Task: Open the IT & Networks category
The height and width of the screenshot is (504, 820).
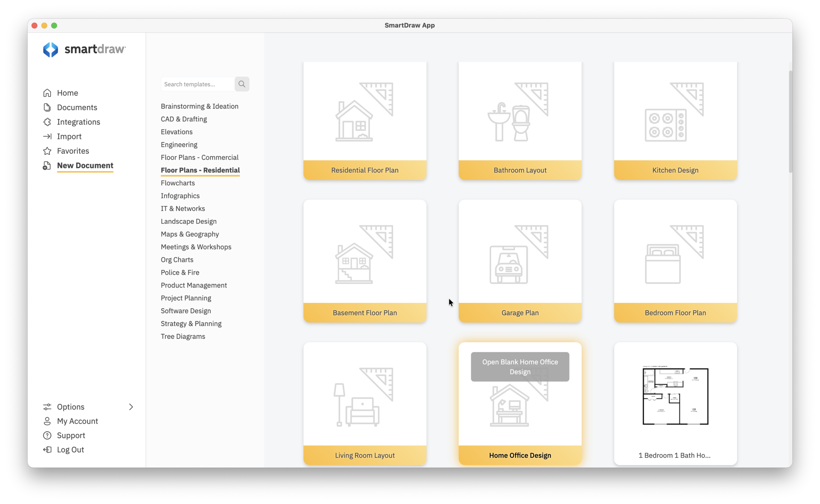Action: (183, 208)
